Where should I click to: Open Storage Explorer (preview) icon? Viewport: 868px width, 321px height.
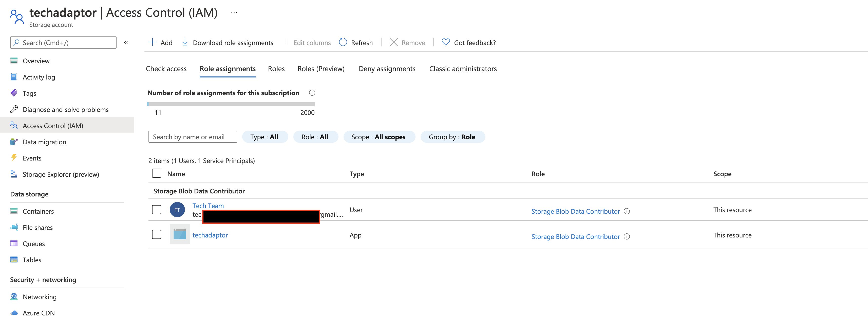[14, 174]
